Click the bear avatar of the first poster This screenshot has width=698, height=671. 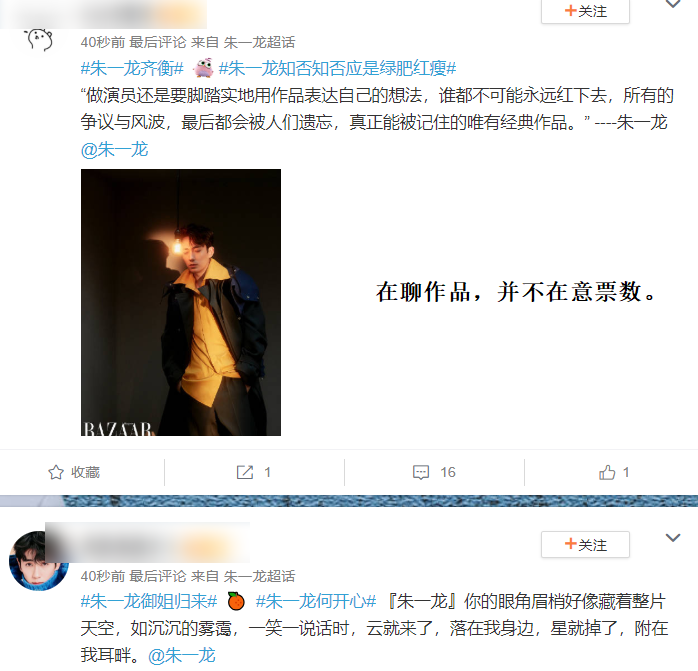click(39, 40)
